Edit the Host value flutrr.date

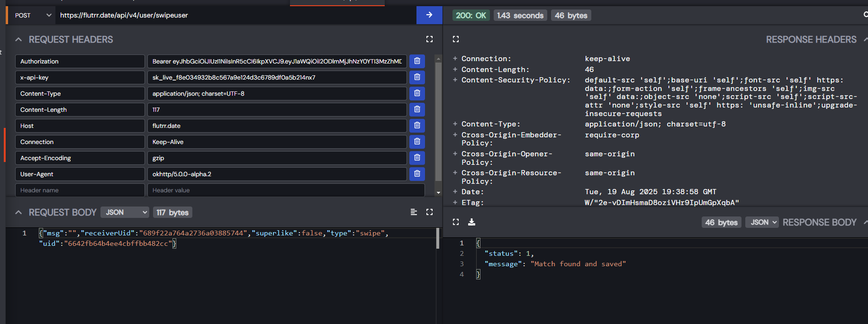point(277,126)
